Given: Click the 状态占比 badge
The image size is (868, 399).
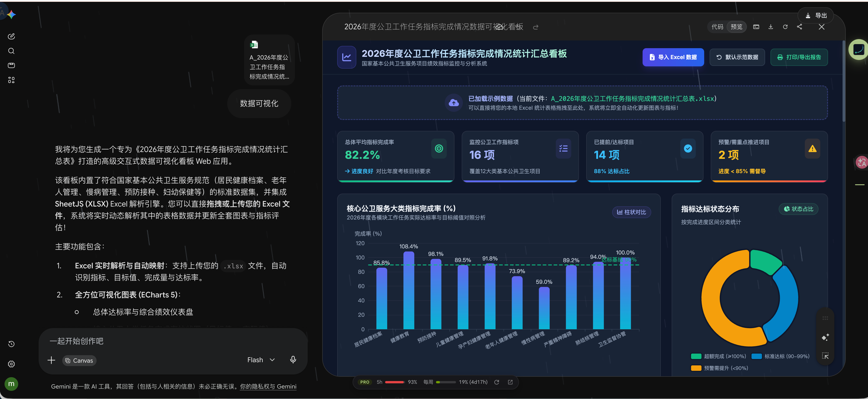Looking at the screenshot, I should tap(798, 209).
